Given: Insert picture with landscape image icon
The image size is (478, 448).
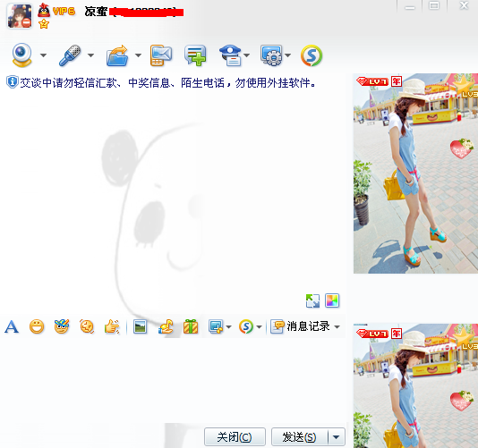Looking at the screenshot, I should [140, 326].
